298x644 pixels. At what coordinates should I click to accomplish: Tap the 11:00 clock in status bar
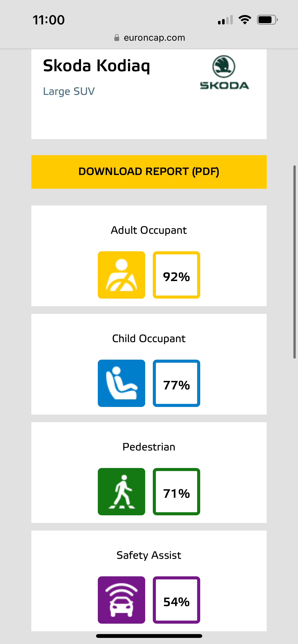[49, 20]
